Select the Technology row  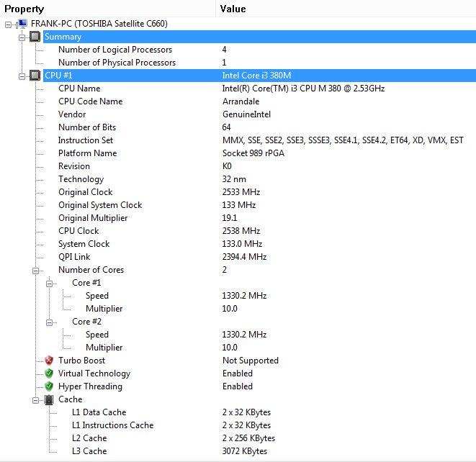tap(238, 179)
